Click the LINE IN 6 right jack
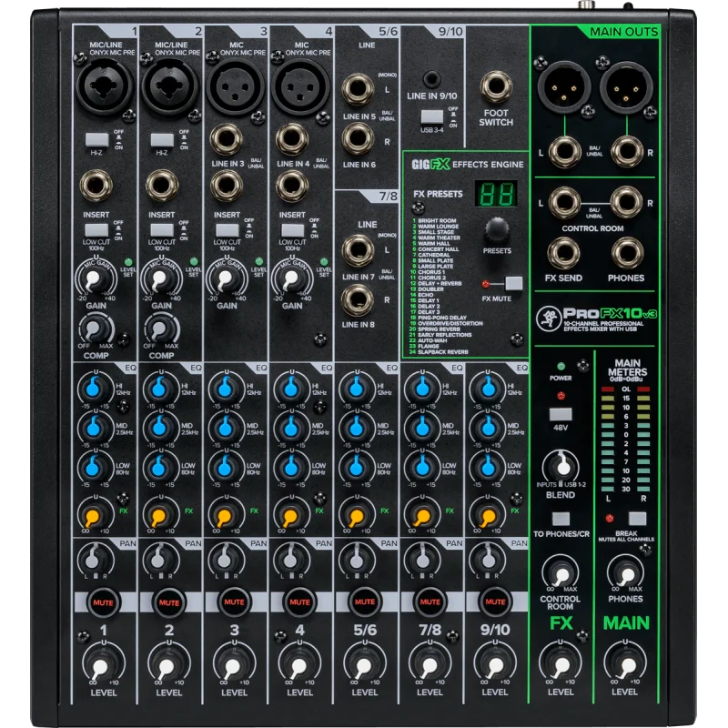Image resolution: width=728 pixels, height=728 pixels. point(358,138)
